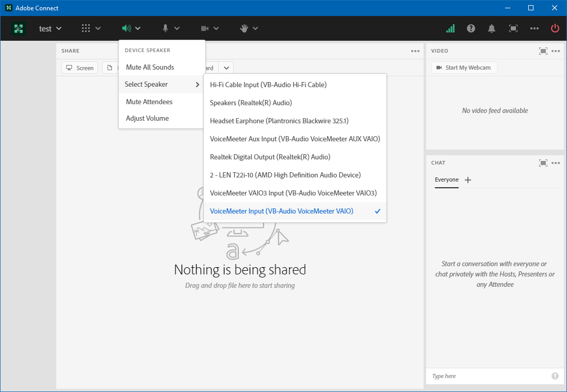Click Start My Webcam button
Screen dimensions: 567x392
click(464, 68)
